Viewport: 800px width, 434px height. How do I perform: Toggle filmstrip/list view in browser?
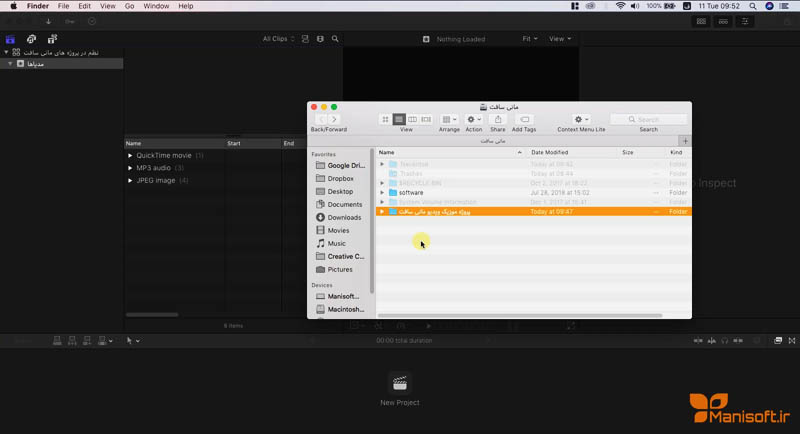pyautogui.click(x=320, y=39)
